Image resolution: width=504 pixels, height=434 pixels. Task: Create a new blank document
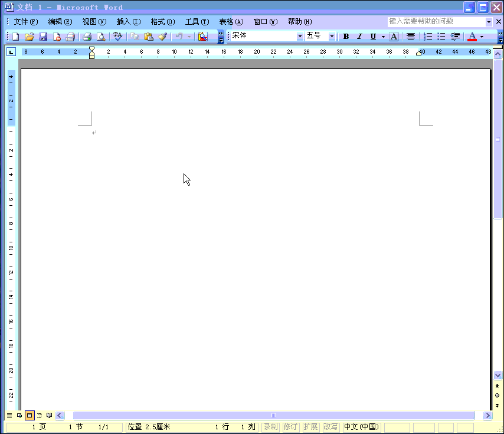tap(14, 36)
